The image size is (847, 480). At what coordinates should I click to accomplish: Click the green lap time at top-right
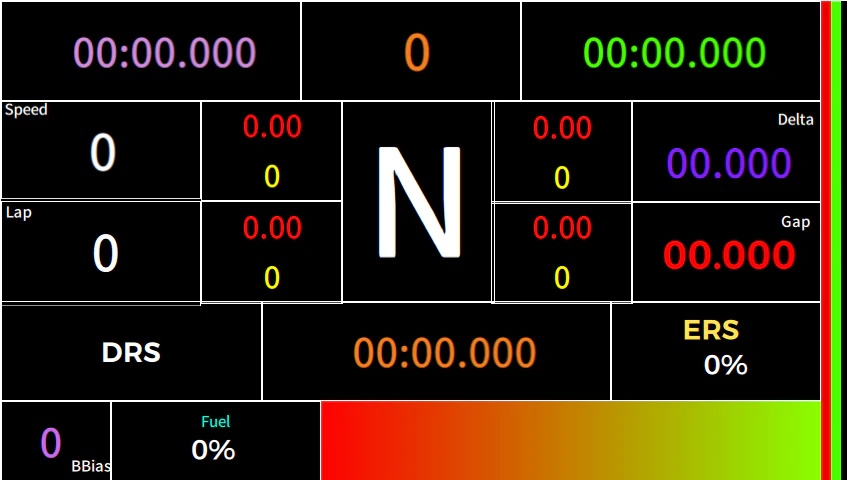click(674, 53)
